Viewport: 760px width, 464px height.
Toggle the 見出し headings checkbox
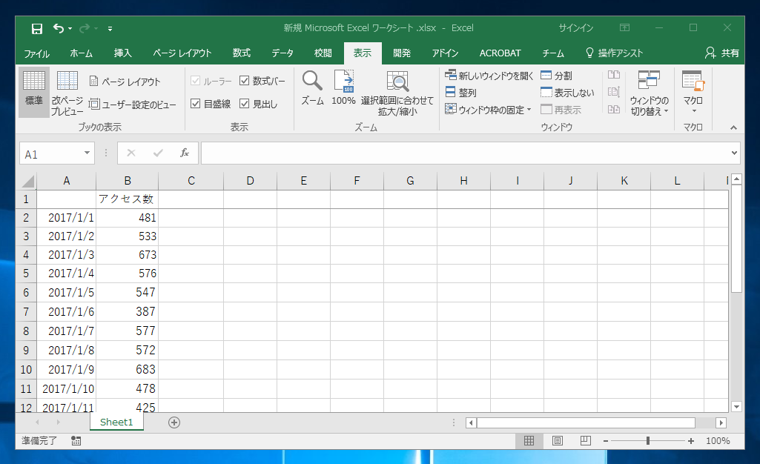(x=244, y=103)
